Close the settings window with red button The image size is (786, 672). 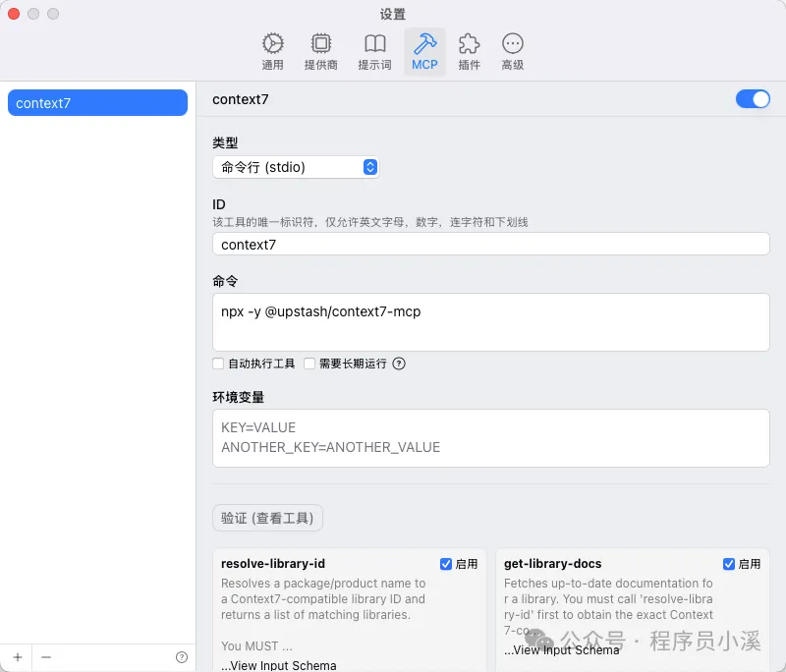click(x=14, y=14)
